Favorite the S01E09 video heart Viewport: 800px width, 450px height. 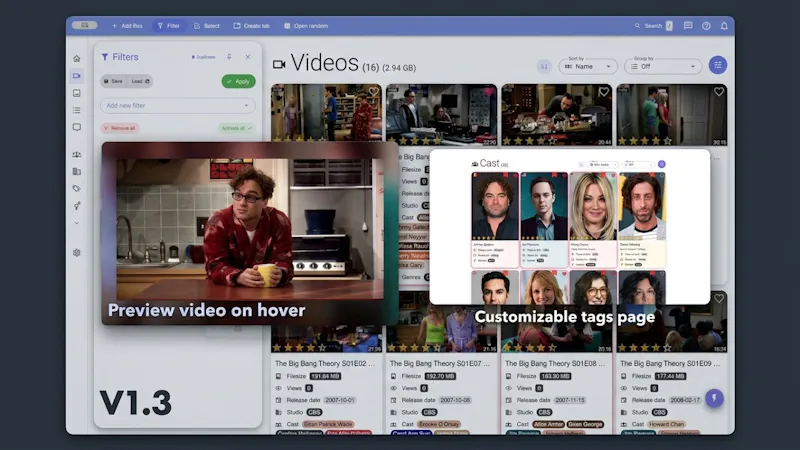tap(719, 298)
